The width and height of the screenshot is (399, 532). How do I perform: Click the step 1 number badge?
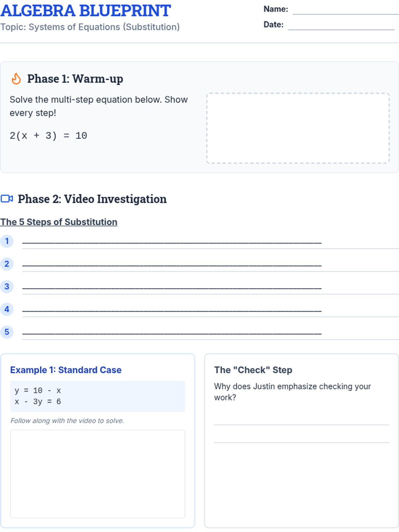click(7, 241)
